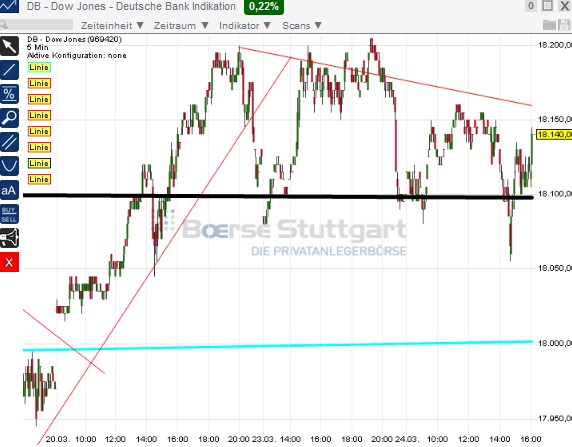The width and height of the screenshot is (572, 447).
Task: Open the Zeitraum dropdown
Action: tap(181, 26)
